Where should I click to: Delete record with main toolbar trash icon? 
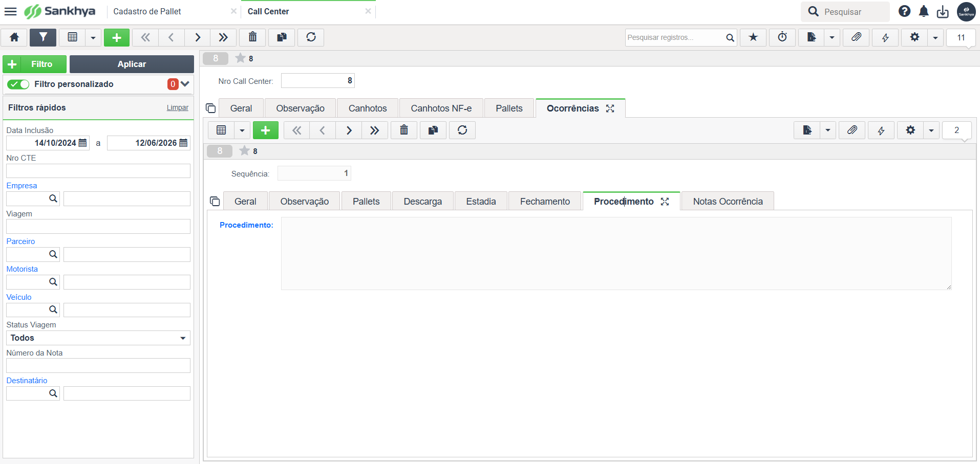[252, 37]
